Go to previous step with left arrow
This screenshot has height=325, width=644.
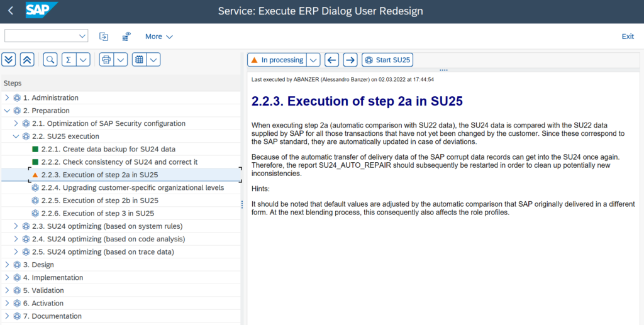[x=332, y=60]
